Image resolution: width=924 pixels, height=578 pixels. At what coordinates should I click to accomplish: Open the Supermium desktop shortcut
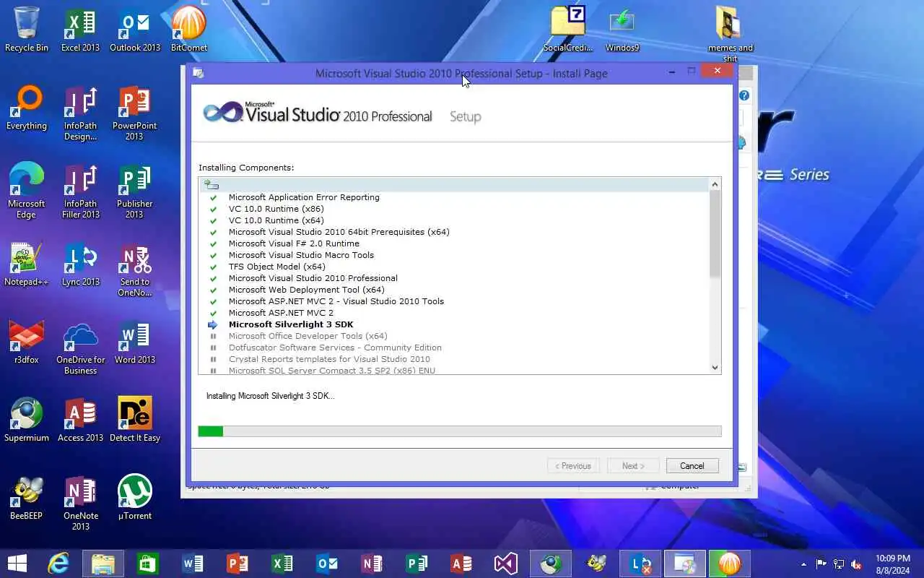(27, 420)
